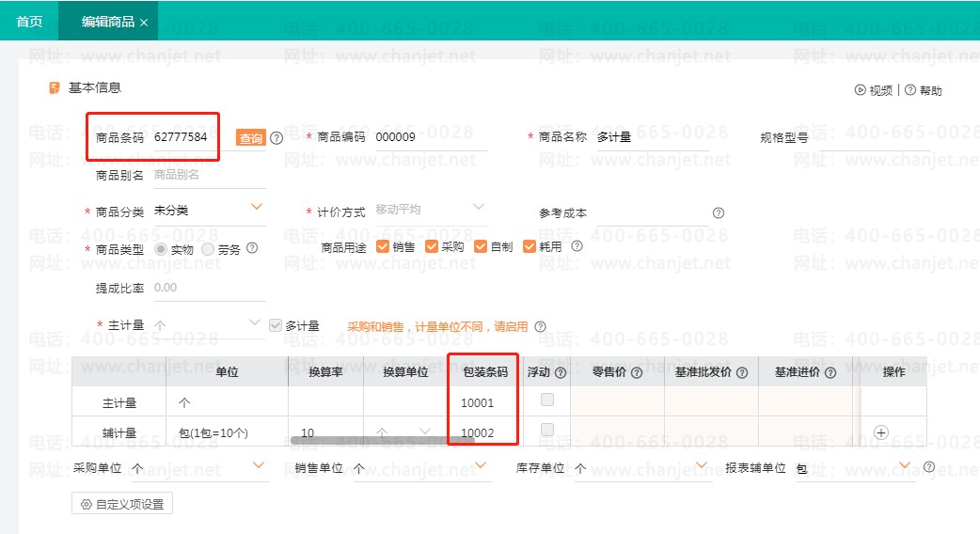
Task: Click 基准批发价 cell in 辅计量 row
Action: tap(711, 431)
